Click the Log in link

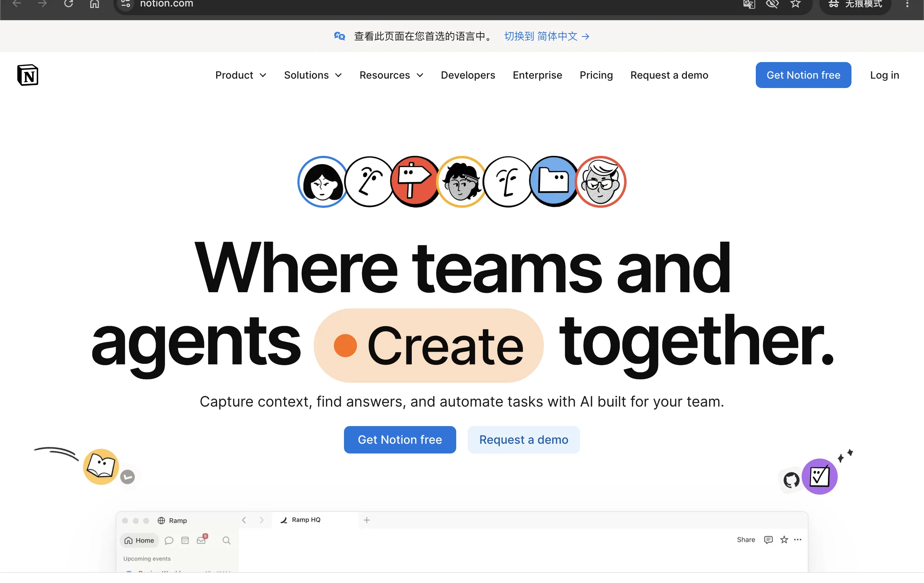pyautogui.click(x=884, y=75)
